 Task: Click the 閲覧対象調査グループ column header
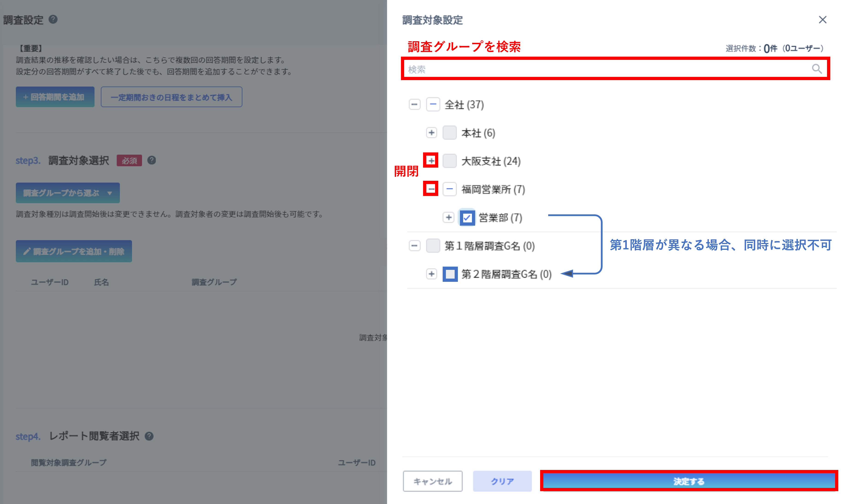[69, 462]
